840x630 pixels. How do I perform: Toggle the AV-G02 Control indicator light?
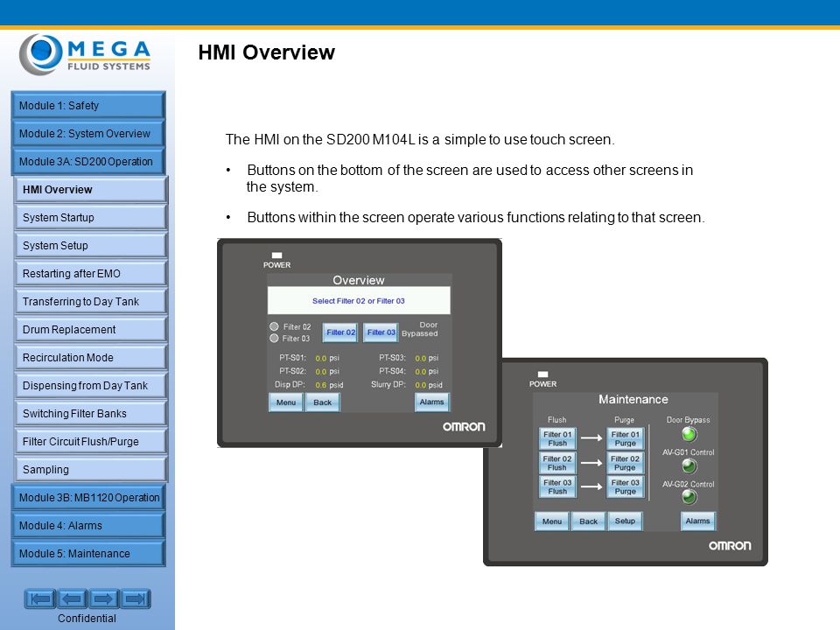point(689,497)
